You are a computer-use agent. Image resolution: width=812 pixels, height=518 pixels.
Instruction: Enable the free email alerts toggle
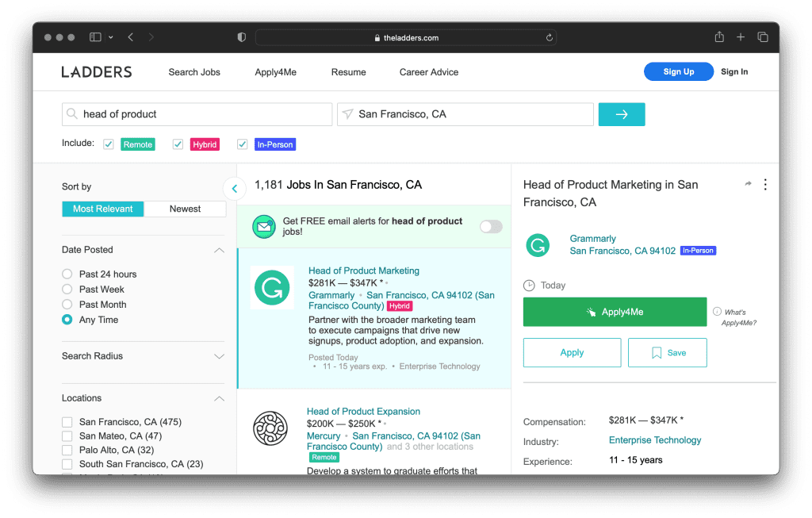(x=491, y=226)
